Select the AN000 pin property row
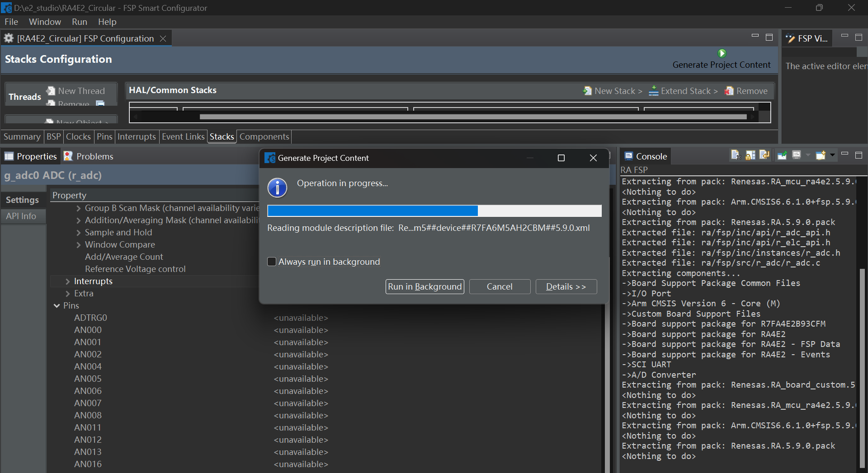868x473 pixels. click(325, 330)
